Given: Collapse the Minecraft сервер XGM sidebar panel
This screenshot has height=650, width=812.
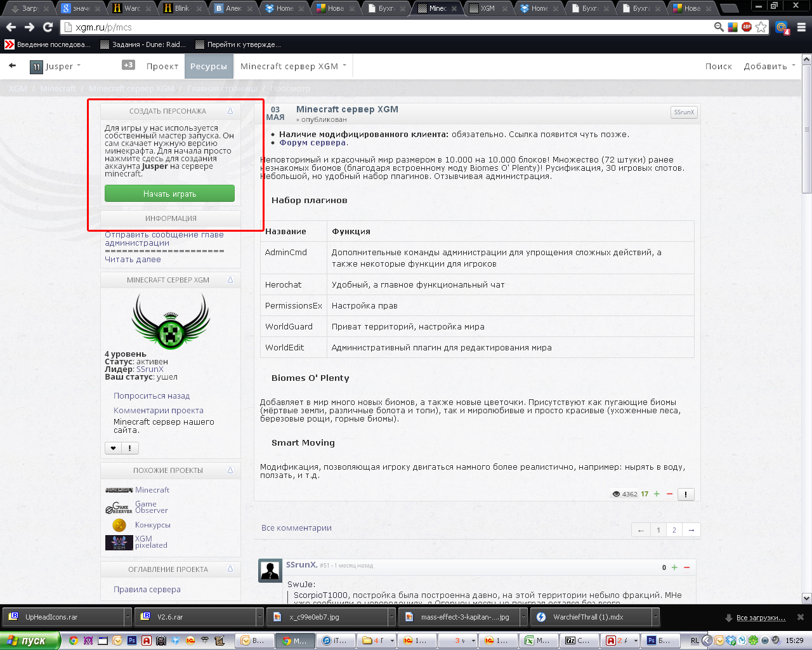Looking at the screenshot, I should pos(230,280).
